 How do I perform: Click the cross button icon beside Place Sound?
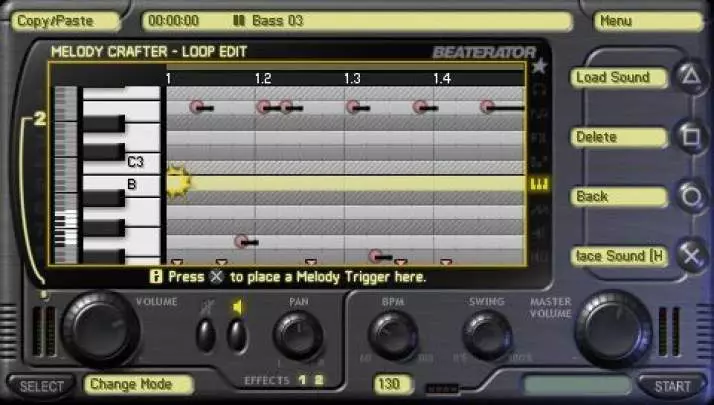pos(691,256)
